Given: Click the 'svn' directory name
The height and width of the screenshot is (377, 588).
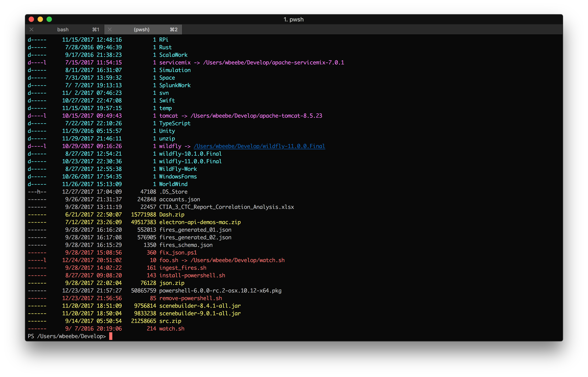Looking at the screenshot, I should tap(164, 93).
